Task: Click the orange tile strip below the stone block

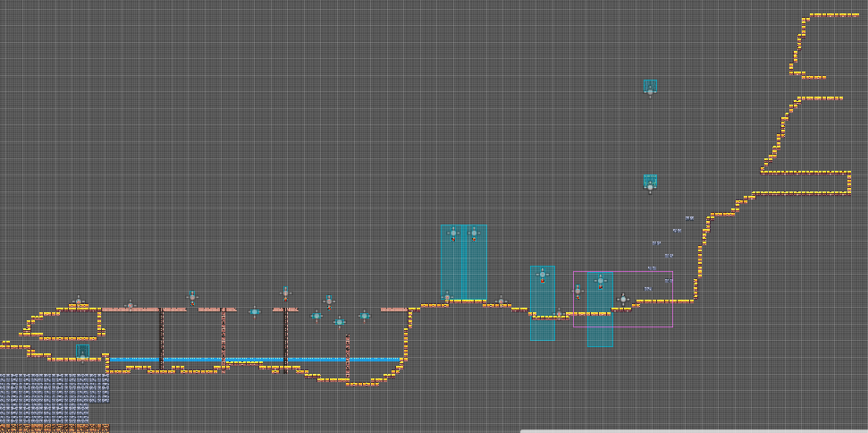Action: point(54,426)
